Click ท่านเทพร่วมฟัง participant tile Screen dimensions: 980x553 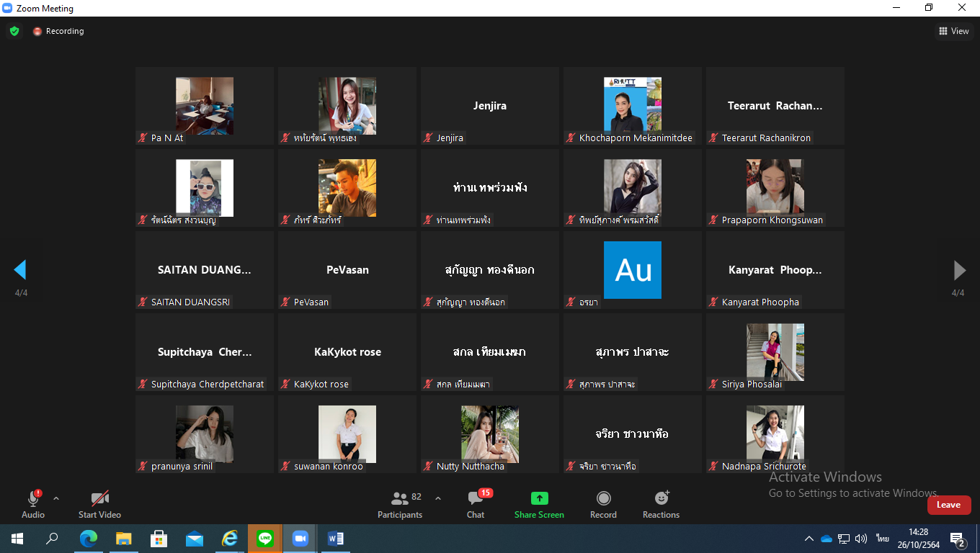click(490, 188)
